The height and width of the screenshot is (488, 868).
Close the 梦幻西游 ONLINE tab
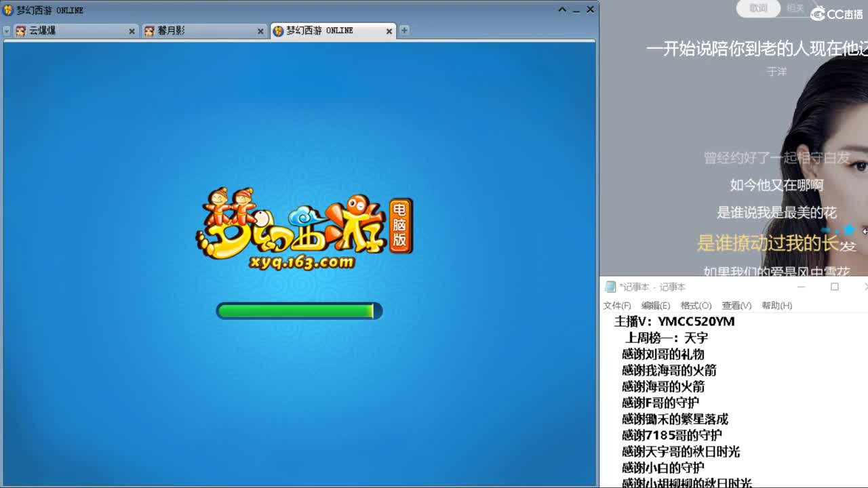click(x=389, y=31)
